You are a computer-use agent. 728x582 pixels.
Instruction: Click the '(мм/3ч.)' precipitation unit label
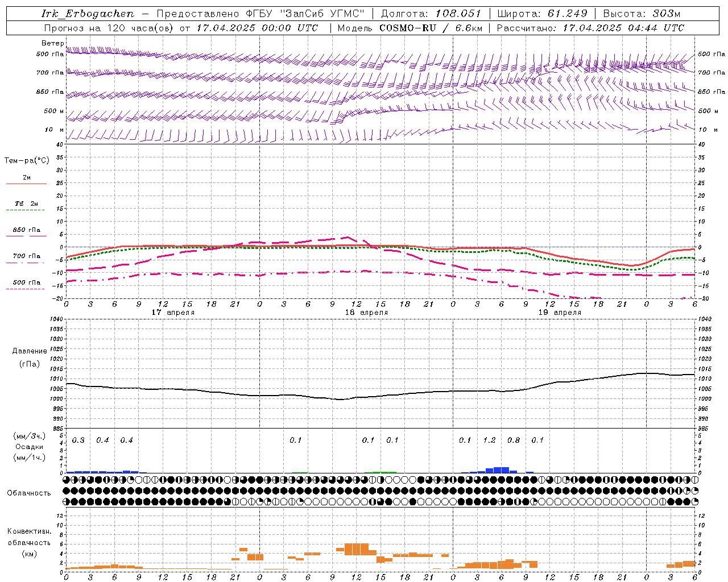coord(30,436)
